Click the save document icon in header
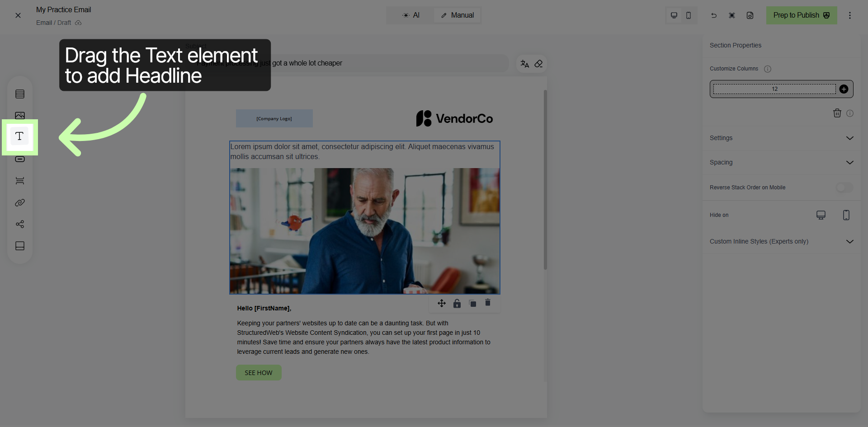The width and height of the screenshot is (868, 427). tap(750, 15)
